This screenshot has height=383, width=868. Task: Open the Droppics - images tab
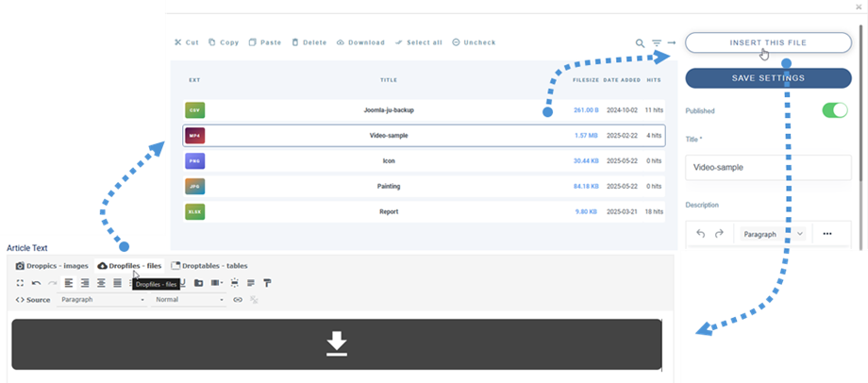coord(52,266)
